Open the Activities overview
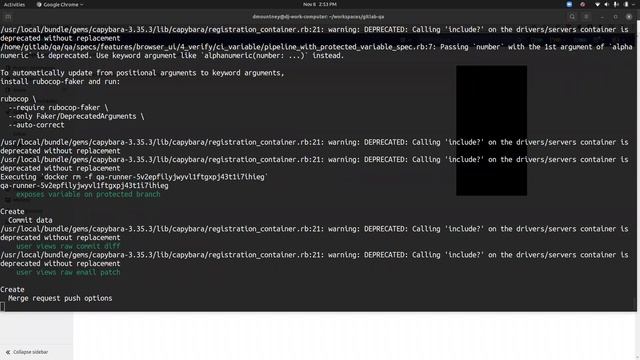The width and height of the screenshot is (640, 360). pos(14,4)
